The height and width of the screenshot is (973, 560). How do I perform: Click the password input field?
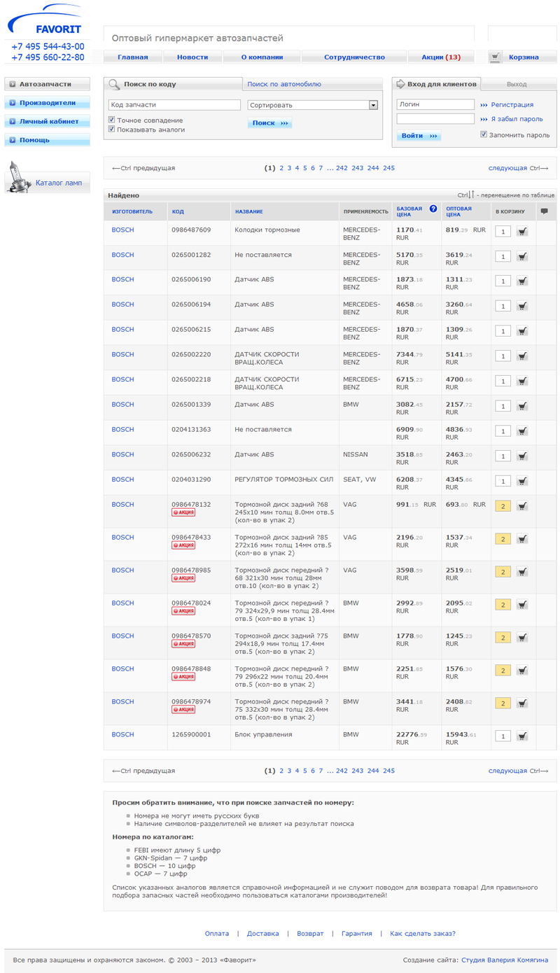pyautogui.click(x=435, y=119)
